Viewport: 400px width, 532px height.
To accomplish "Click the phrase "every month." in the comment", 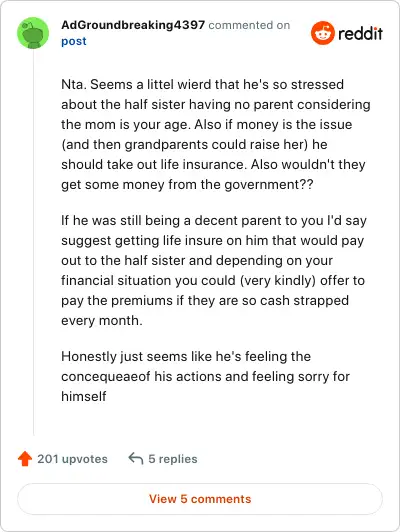I will pos(102,321).
